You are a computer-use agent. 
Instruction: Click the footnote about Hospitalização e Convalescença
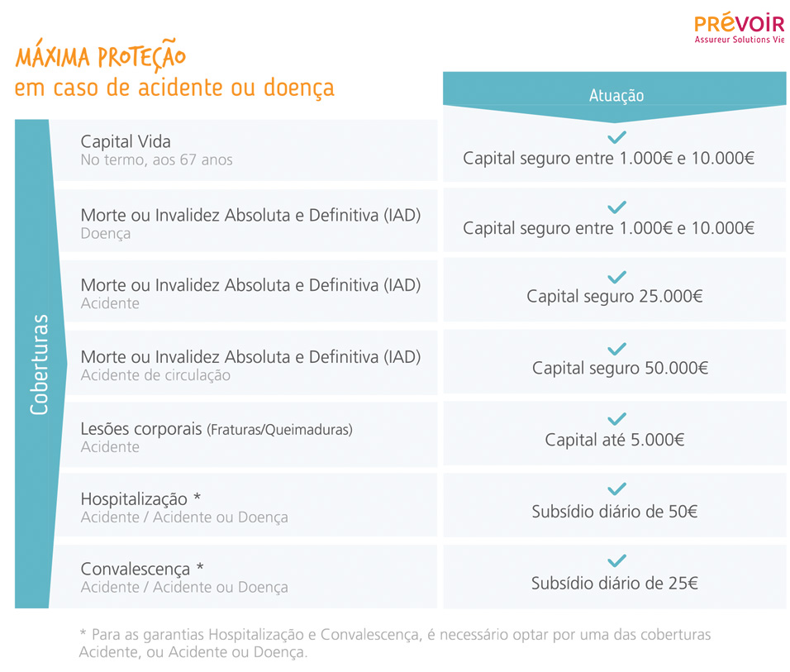(395, 643)
